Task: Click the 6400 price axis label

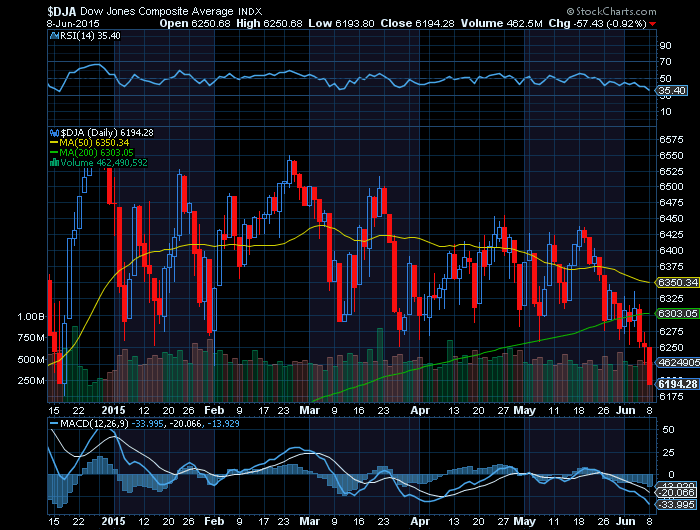Action: (671, 250)
